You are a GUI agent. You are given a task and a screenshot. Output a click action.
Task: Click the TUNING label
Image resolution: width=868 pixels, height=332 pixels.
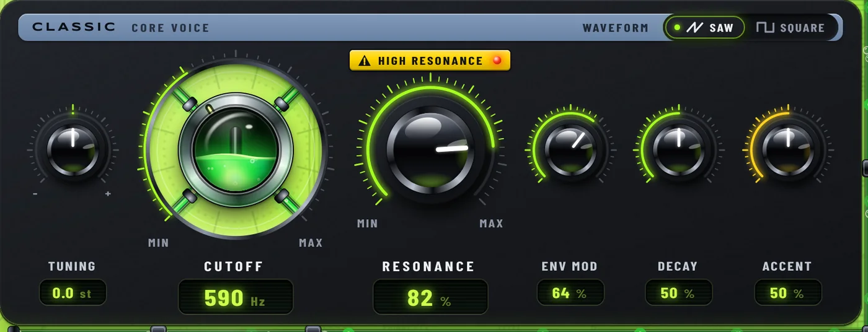click(x=72, y=266)
